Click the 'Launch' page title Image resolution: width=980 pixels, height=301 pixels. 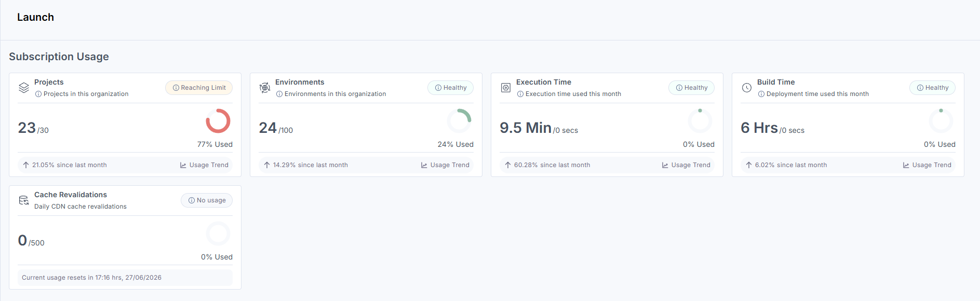click(x=35, y=17)
